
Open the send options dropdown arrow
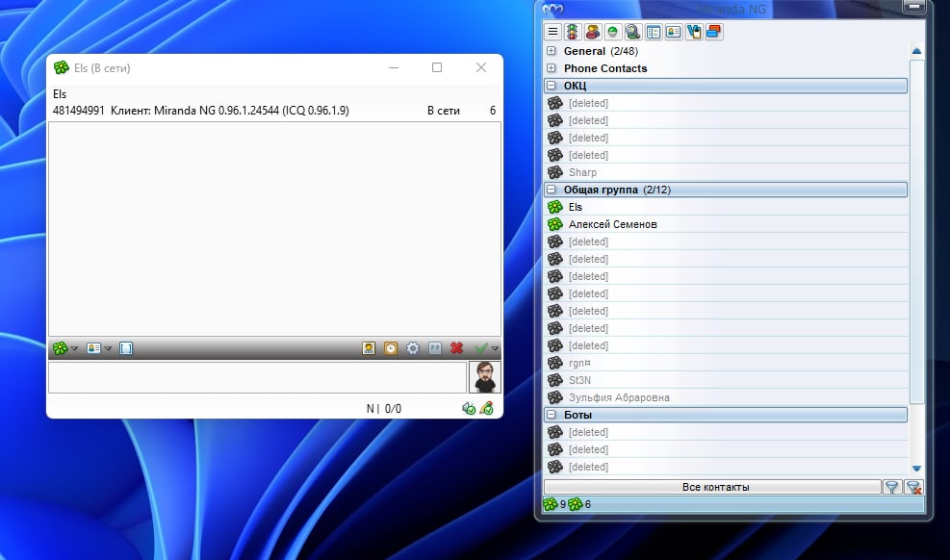pos(495,348)
